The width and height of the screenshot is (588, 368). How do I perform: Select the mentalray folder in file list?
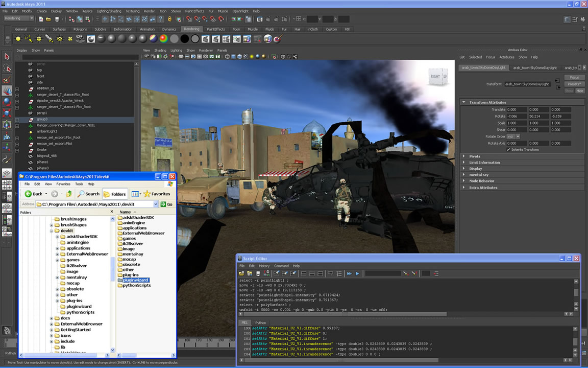131,254
